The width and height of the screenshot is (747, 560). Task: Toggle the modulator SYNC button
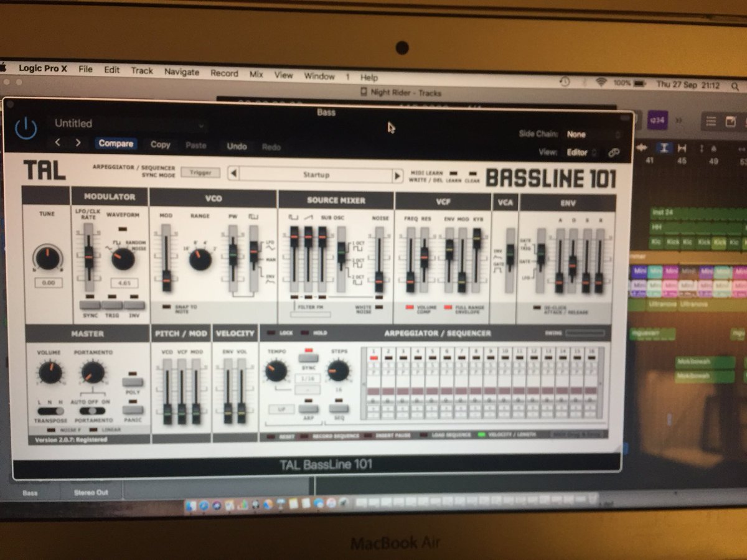[x=90, y=304]
